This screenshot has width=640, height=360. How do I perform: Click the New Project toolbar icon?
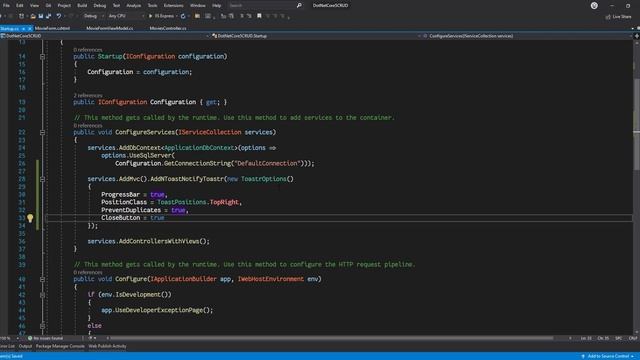22,16
